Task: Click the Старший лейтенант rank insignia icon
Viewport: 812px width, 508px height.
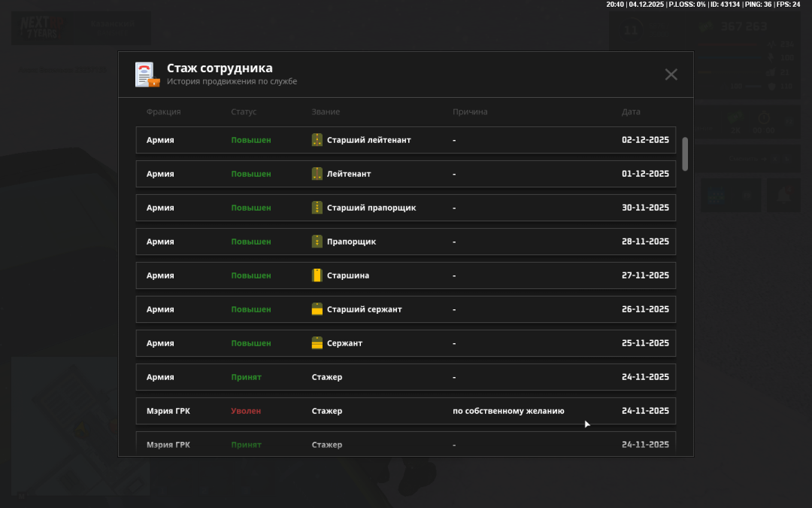Action: (317, 140)
